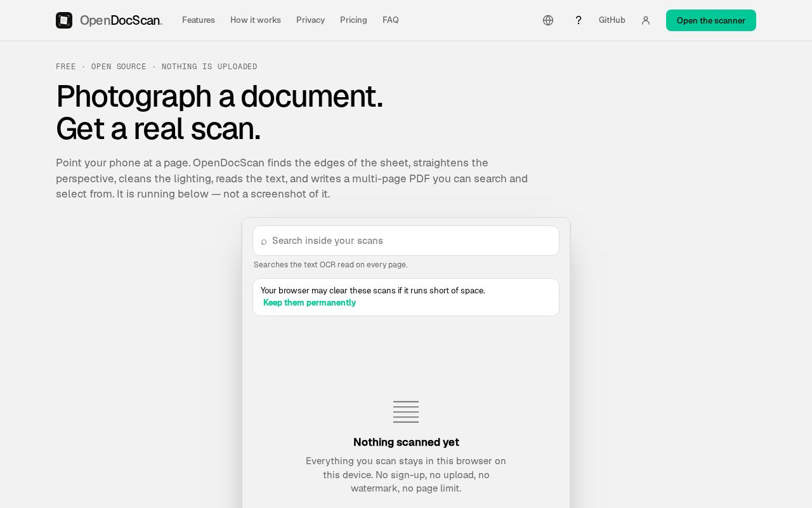Image resolution: width=812 pixels, height=508 pixels.
Task: Click the magnifier icon in the search box
Action: 264,241
